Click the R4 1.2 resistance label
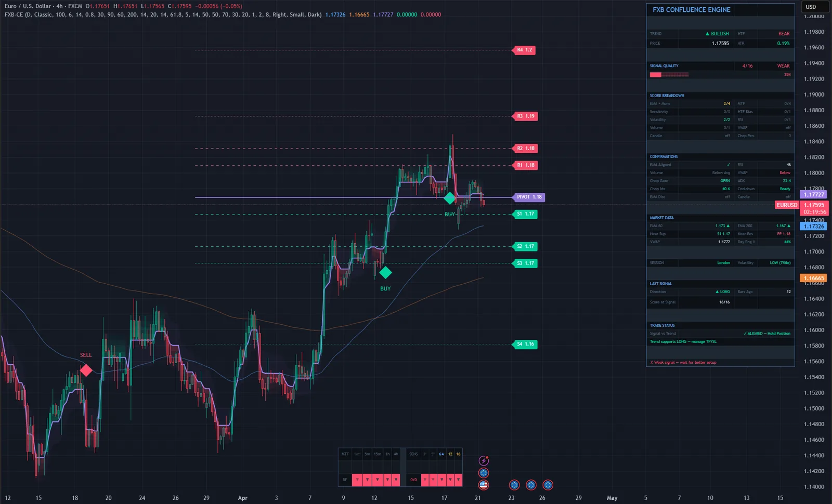Image resolution: width=832 pixels, height=504 pixels. coord(524,50)
